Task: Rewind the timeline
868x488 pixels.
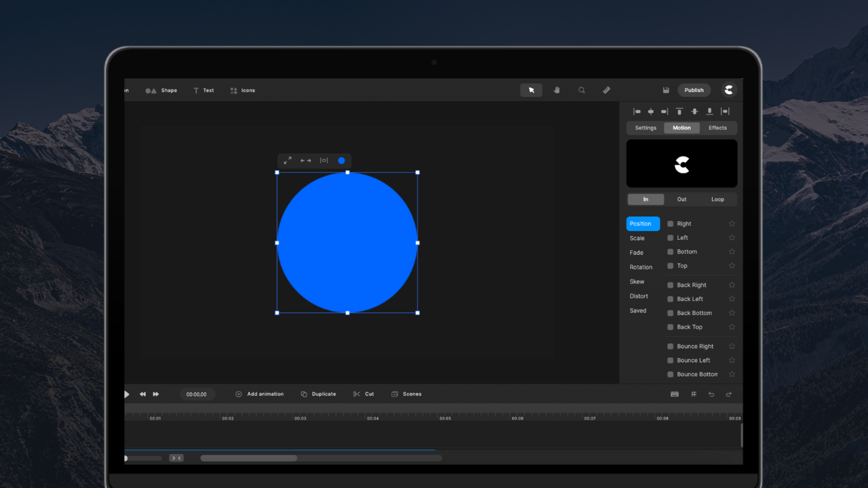Action: coord(142,394)
